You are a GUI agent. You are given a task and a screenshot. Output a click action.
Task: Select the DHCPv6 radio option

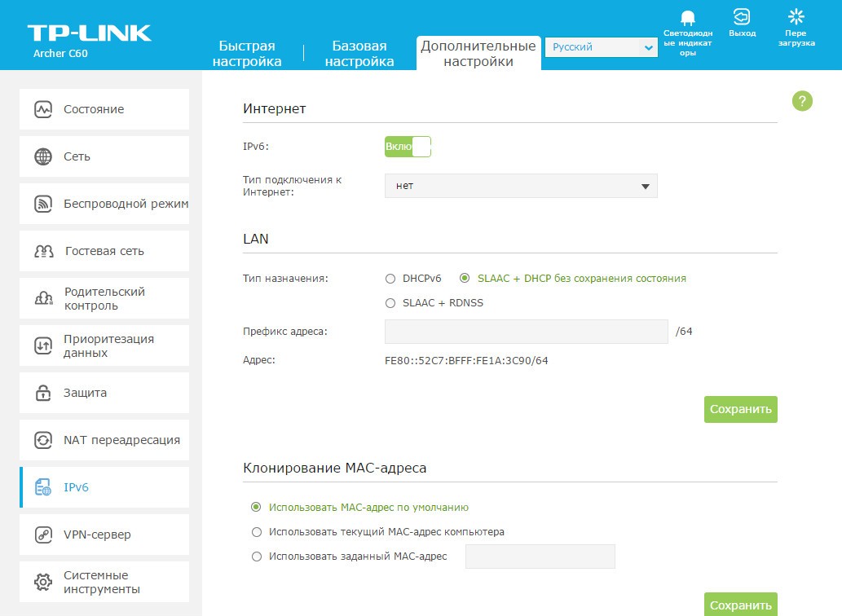[390, 279]
